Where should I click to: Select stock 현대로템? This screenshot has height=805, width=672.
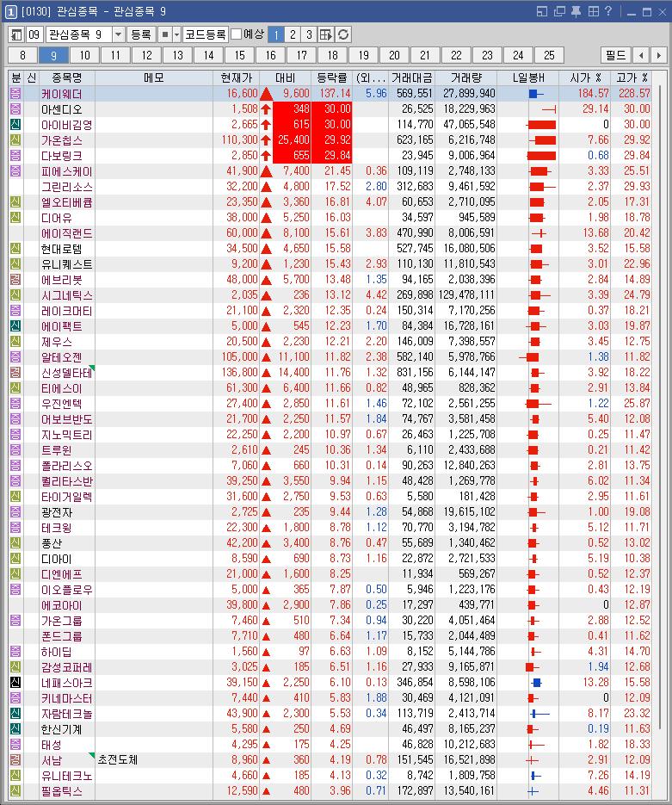[x=61, y=249]
